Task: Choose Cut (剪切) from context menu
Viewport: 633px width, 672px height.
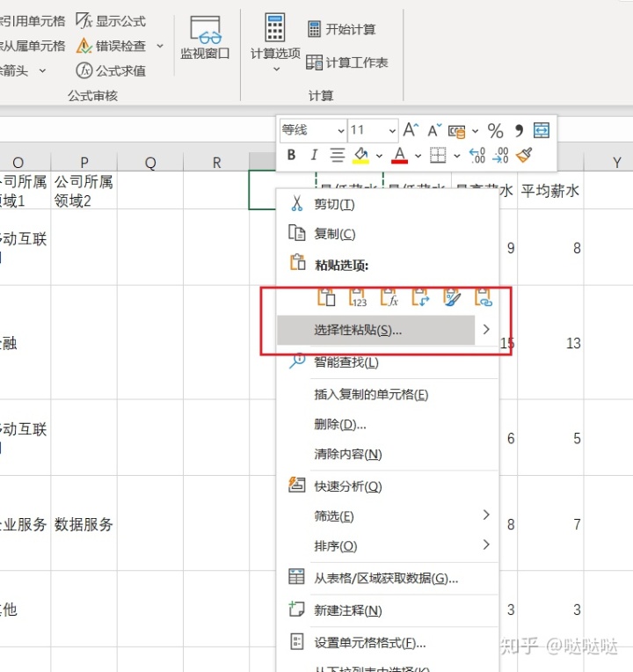Action: (x=388, y=204)
